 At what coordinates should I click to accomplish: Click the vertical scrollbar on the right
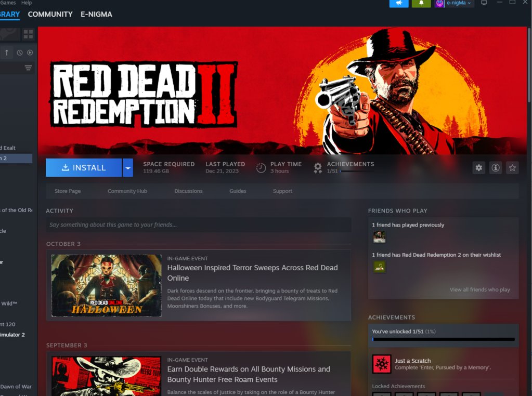[529, 64]
